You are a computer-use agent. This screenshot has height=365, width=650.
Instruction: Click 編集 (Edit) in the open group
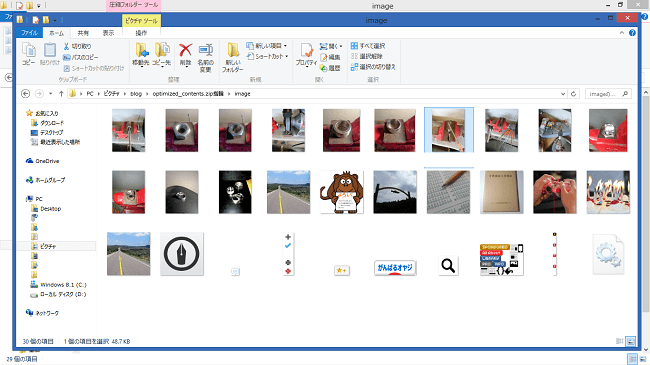click(x=330, y=57)
